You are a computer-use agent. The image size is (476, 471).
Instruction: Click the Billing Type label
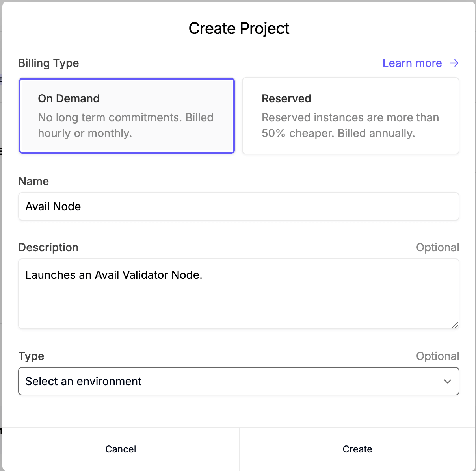click(48, 63)
